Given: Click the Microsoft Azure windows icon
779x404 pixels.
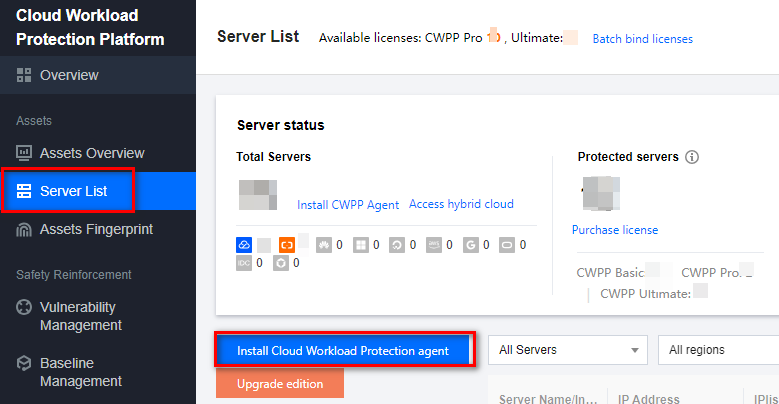Looking at the screenshot, I should pyautogui.click(x=361, y=245).
